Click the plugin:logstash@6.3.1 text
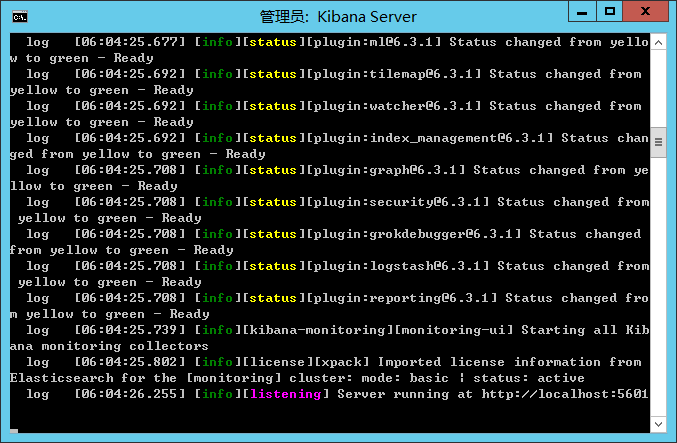 coord(398,266)
